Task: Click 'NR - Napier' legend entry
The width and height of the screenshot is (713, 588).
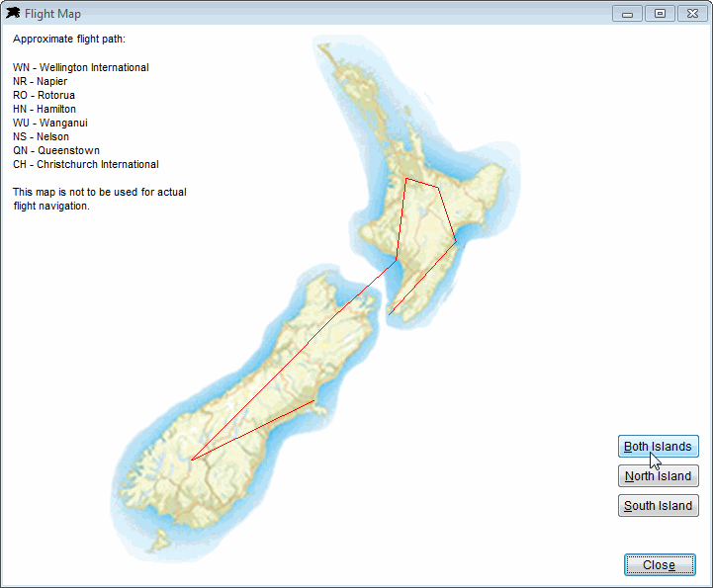Action: [x=40, y=81]
